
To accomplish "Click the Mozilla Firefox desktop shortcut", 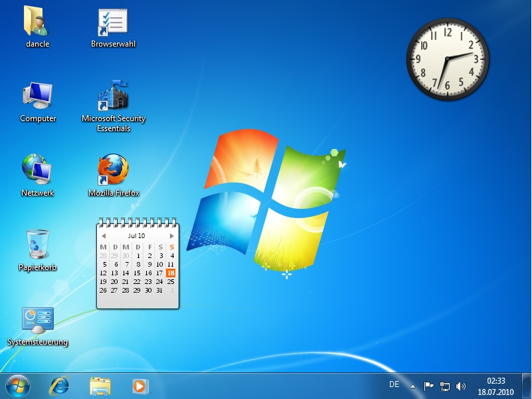I will click(113, 170).
